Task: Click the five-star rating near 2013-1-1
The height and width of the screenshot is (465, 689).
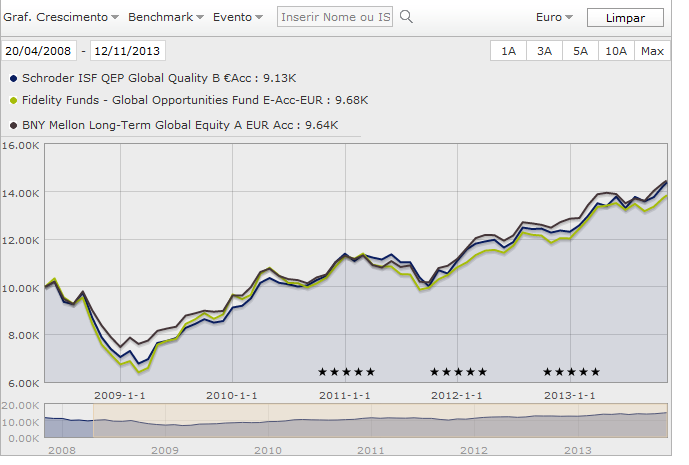Action: (571, 372)
